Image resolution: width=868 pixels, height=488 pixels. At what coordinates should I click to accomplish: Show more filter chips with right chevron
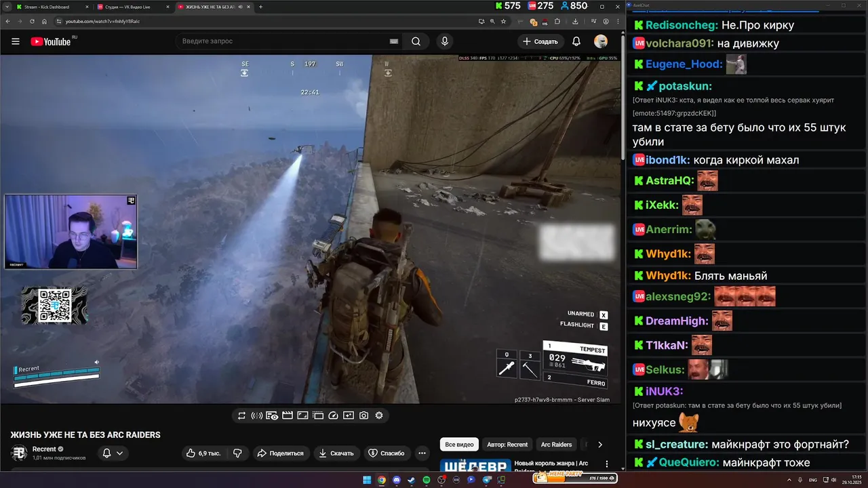(x=599, y=445)
